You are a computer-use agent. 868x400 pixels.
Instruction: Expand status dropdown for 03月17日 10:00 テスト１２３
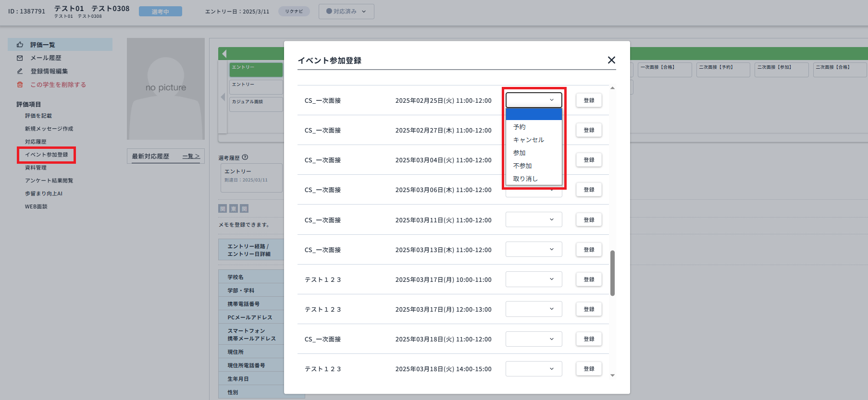click(533, 279)
